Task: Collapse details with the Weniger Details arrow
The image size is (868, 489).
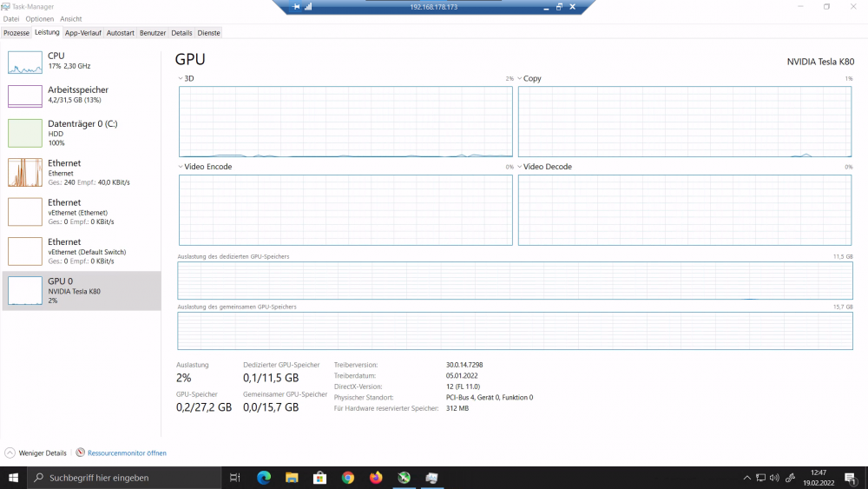Action: tap(10, 453)
